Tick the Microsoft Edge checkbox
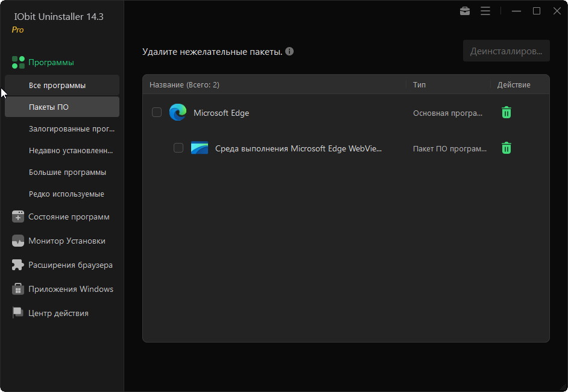Viewport: 568px width, 392px height. click(x=157, y=112)
